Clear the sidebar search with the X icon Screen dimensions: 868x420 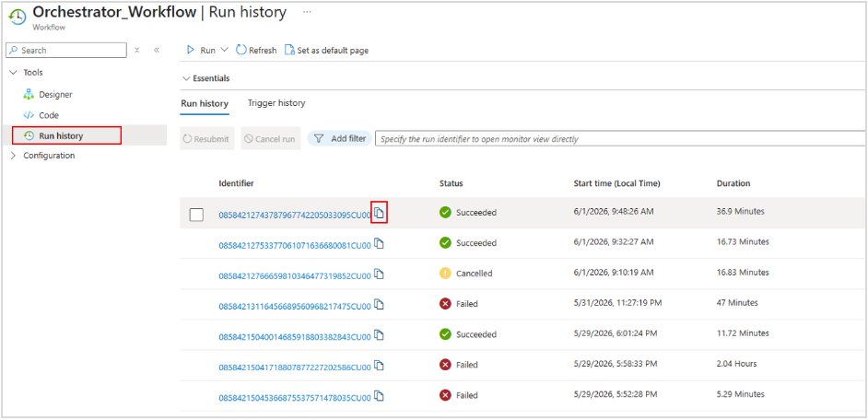137,50
